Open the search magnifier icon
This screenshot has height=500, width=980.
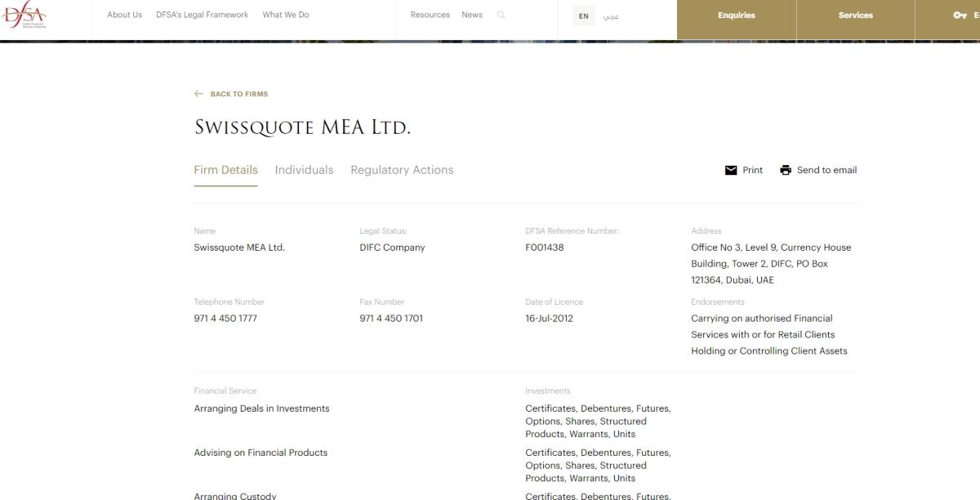click(x=501, y=15)
